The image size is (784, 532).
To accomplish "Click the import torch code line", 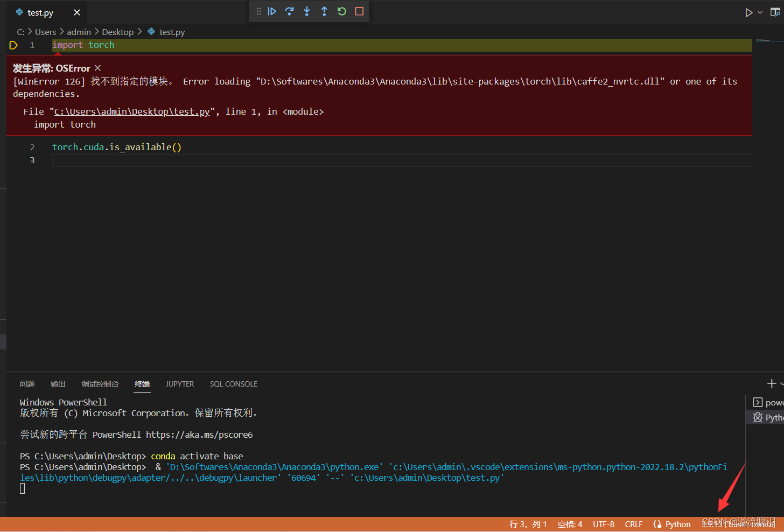I will 83,45.
